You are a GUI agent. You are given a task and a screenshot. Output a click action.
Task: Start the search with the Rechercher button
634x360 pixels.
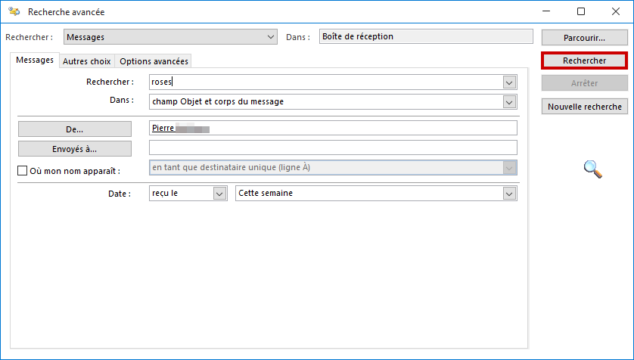(x=584, y=61)
